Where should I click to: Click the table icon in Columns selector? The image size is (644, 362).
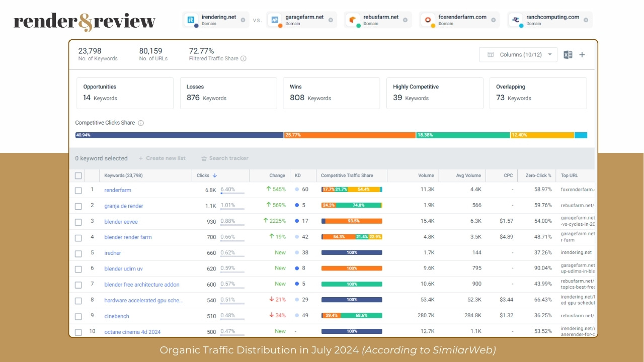(491, 55)
